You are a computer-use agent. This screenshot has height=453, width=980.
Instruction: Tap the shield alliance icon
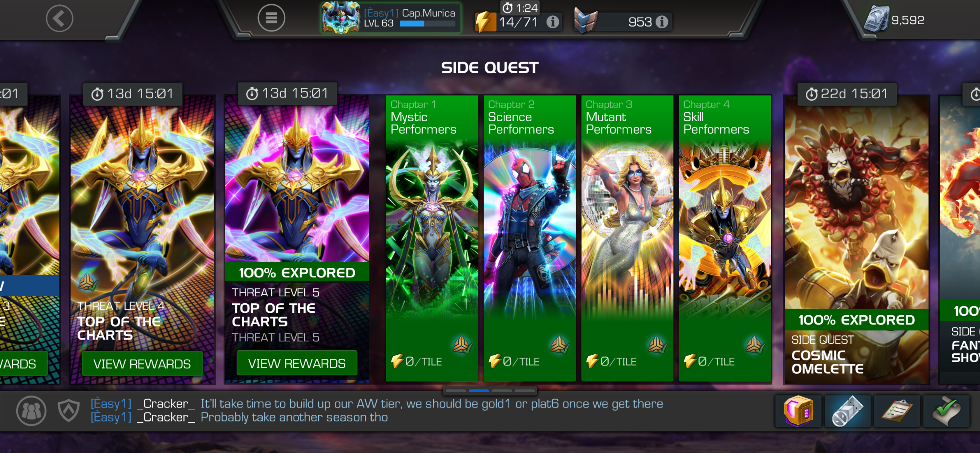click(68, 411)
